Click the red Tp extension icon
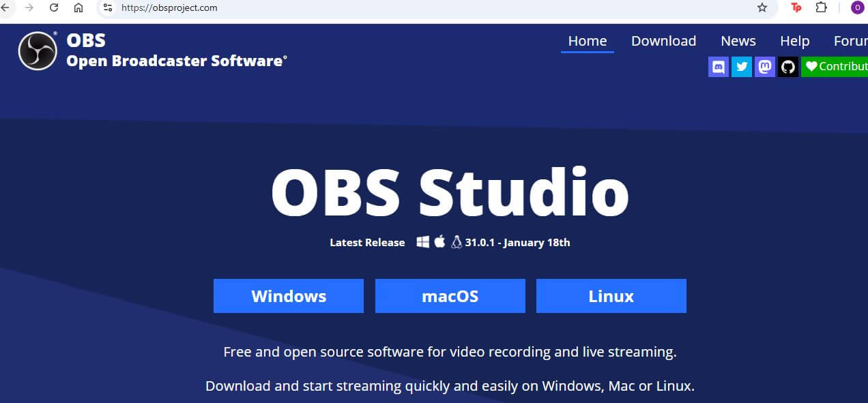Screen dimensions: 868x403 click(x=796, y=8)
